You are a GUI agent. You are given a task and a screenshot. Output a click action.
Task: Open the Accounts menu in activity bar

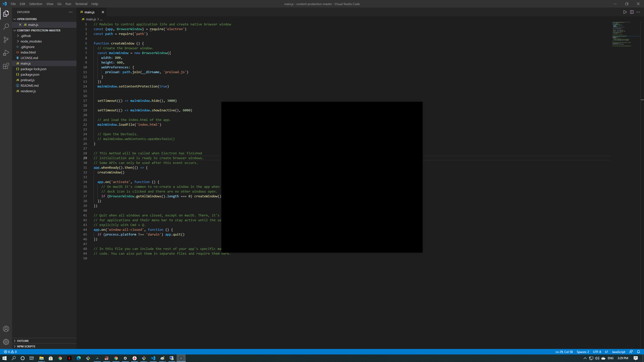click(x=6, y=329)
